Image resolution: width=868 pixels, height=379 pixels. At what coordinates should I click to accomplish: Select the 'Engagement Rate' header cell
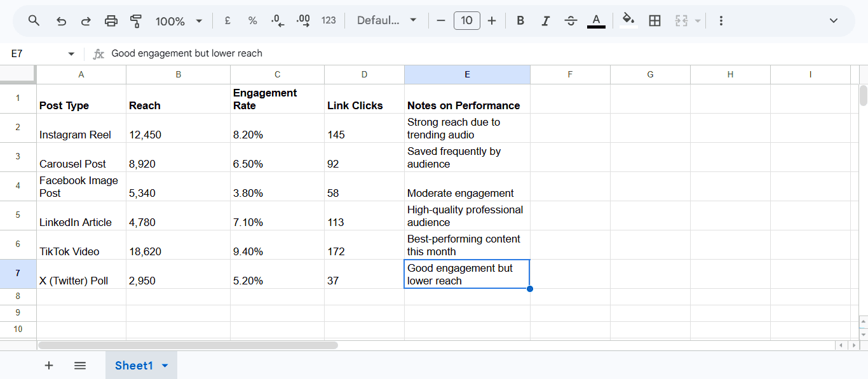click(278, 99)
